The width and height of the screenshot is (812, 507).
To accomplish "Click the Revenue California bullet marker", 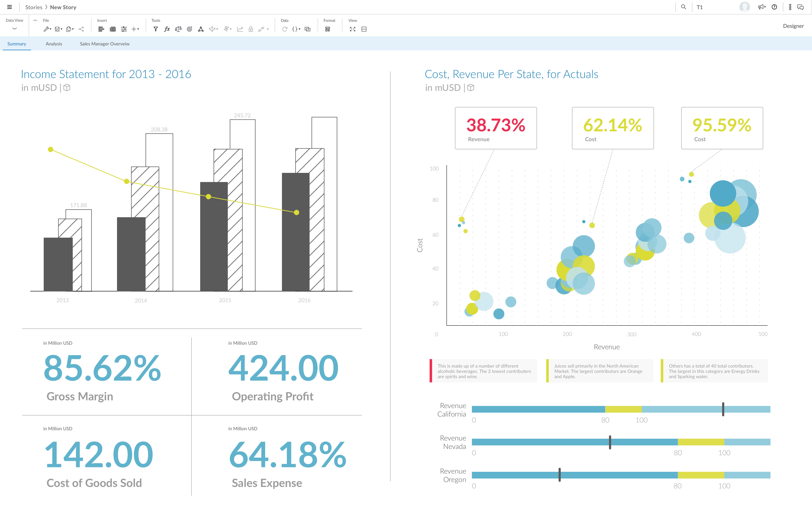I will (723, 409).
